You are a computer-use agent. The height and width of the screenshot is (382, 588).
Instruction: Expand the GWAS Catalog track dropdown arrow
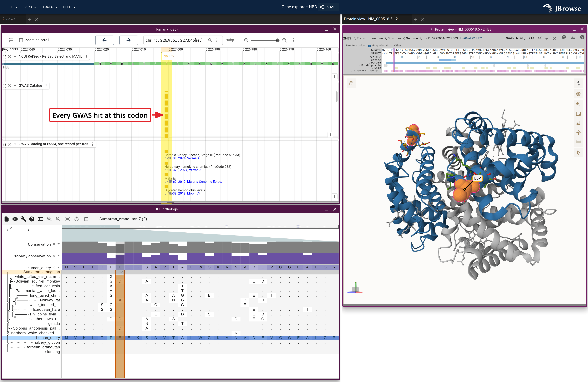[15, 86]
